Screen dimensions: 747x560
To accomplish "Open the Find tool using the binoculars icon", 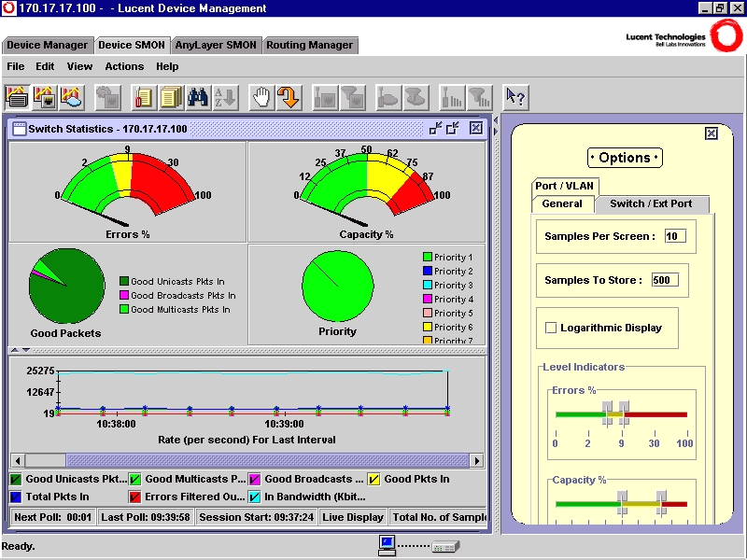I will pyautogui.click(x=200, y=96).
